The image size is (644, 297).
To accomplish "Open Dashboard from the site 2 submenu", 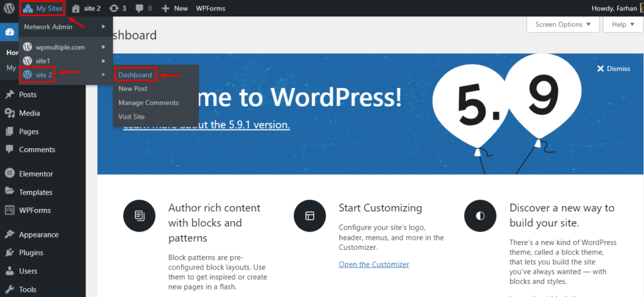I will click(x=135, y=75).
